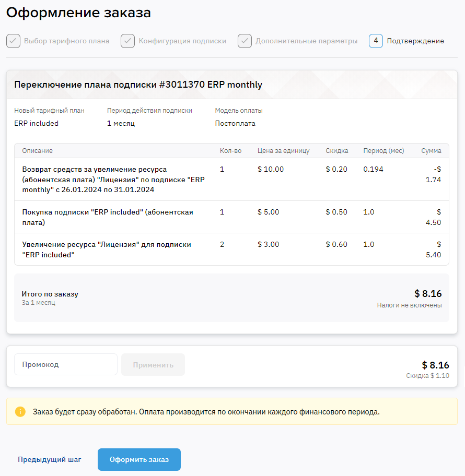The image size is (465, 476).
Task: Click the Период (мес) column header
Action: pyautogui.click(x=384, y=150)
